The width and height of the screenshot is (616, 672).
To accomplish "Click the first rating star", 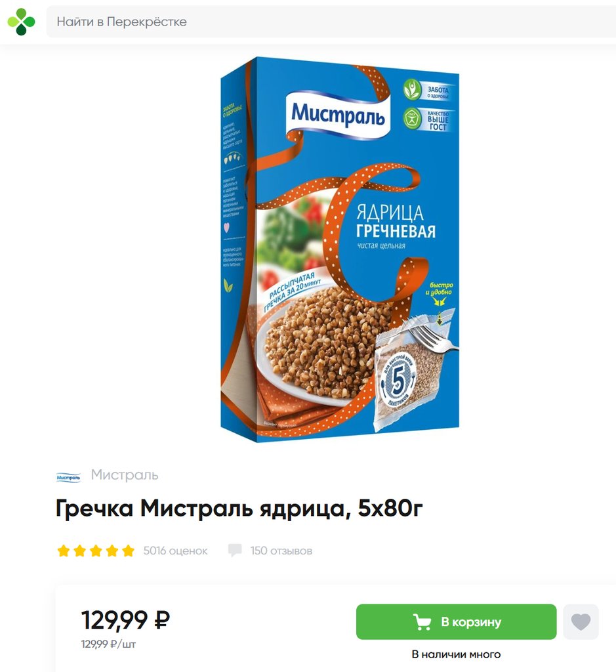I will pyautogui.click(x=64, y=551).
